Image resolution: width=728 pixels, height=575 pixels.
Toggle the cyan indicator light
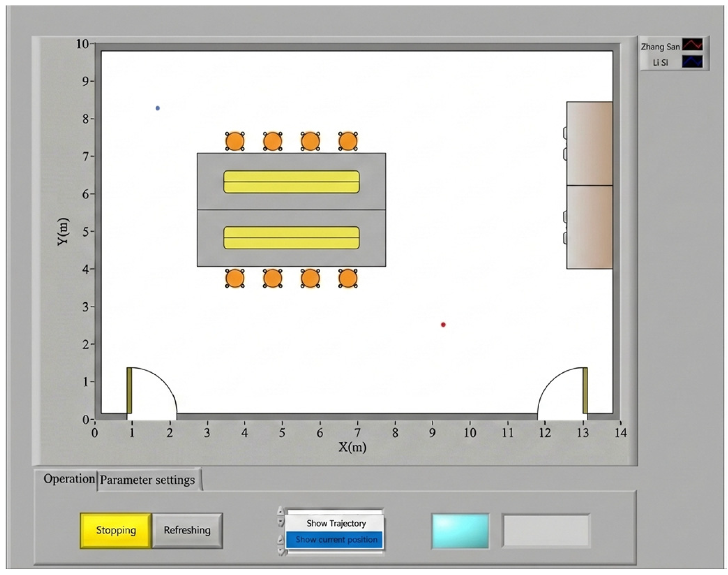click(460, 531)
